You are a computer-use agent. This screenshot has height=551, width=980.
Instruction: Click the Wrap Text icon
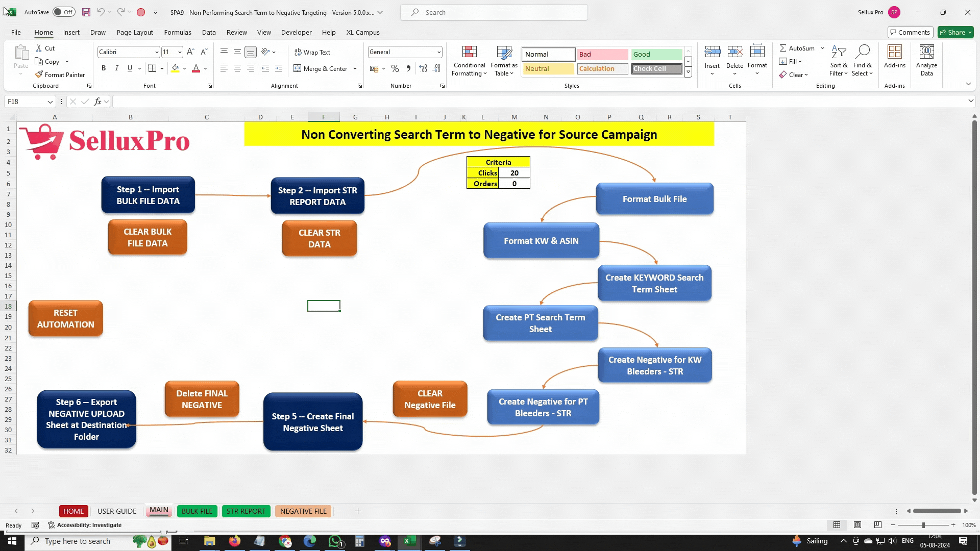(x=311, y=52)
